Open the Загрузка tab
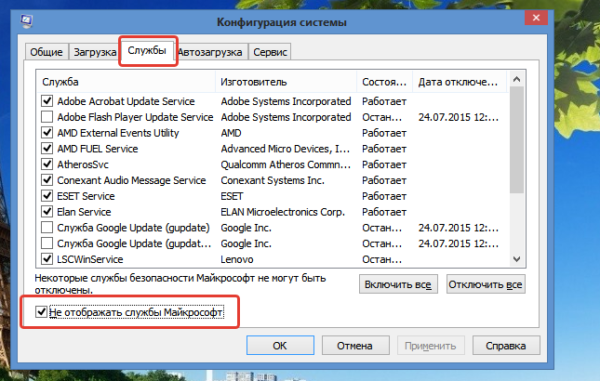Image resolution: width=600 pixels, height=381 pixels. 95,52
